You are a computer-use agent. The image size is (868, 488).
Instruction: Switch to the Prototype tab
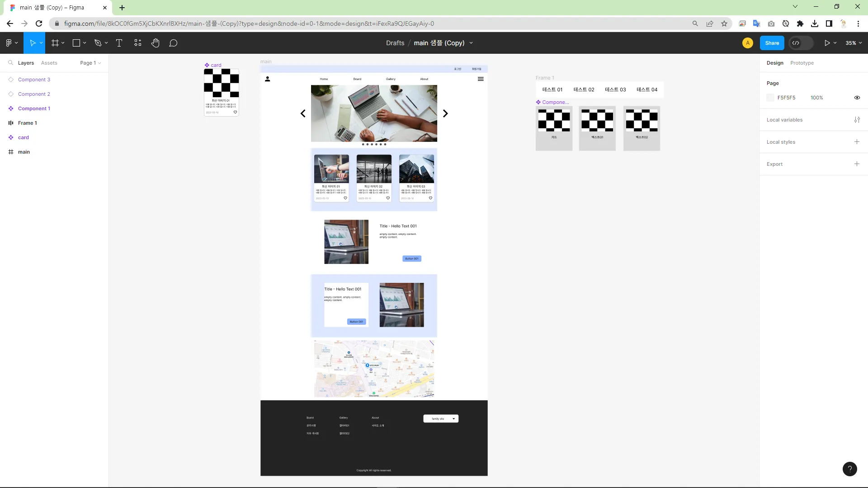click(802, 63)
